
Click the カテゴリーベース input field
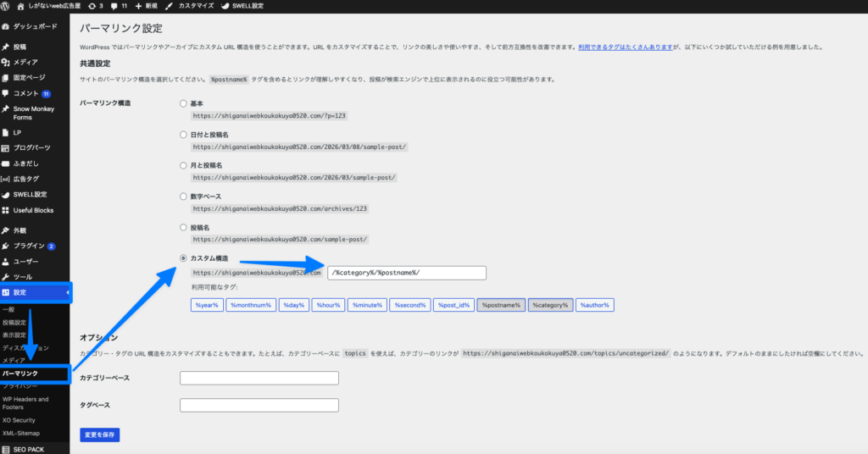[x=259, y=378]
